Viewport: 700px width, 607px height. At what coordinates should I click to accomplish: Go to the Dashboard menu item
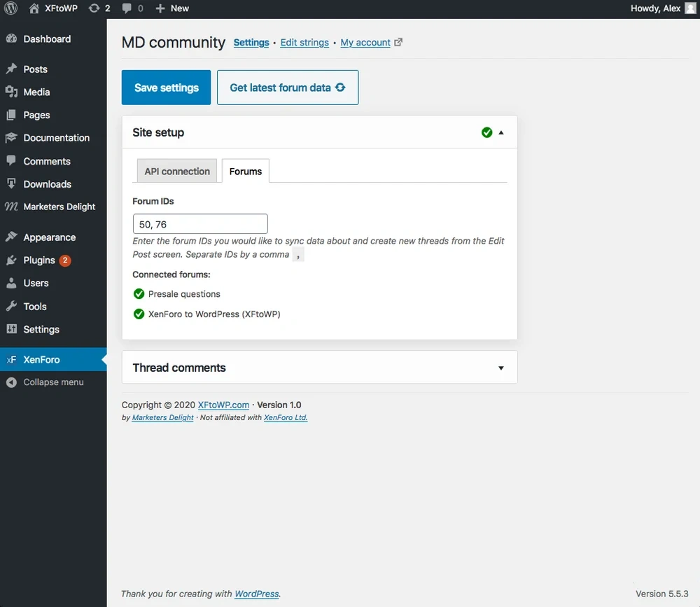click(x=47, y=39)
